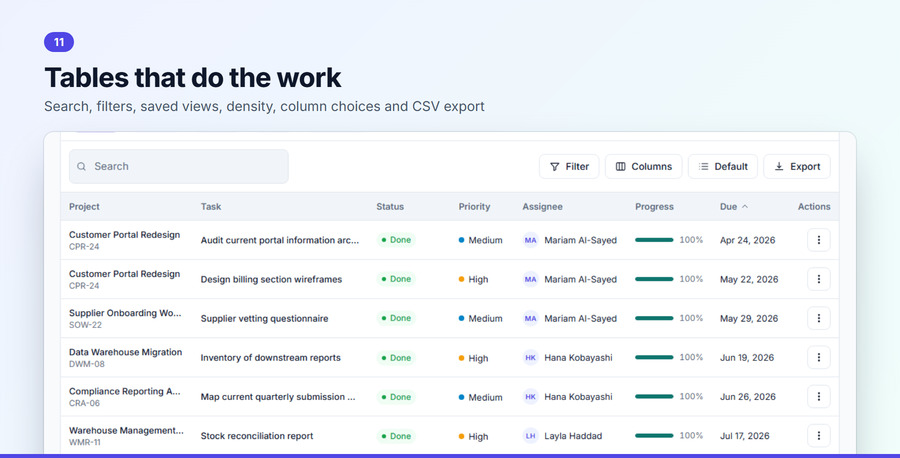This screenshot has width=900, height=458.
Task: Click the MA avatar in the Design billing row
Action: 530,279
